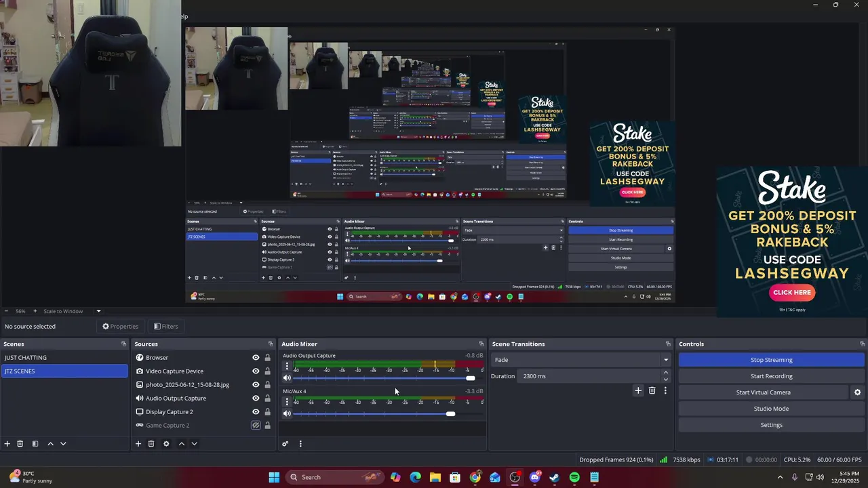
Task: Pop out the Controls dock
Action: [862, 344]
